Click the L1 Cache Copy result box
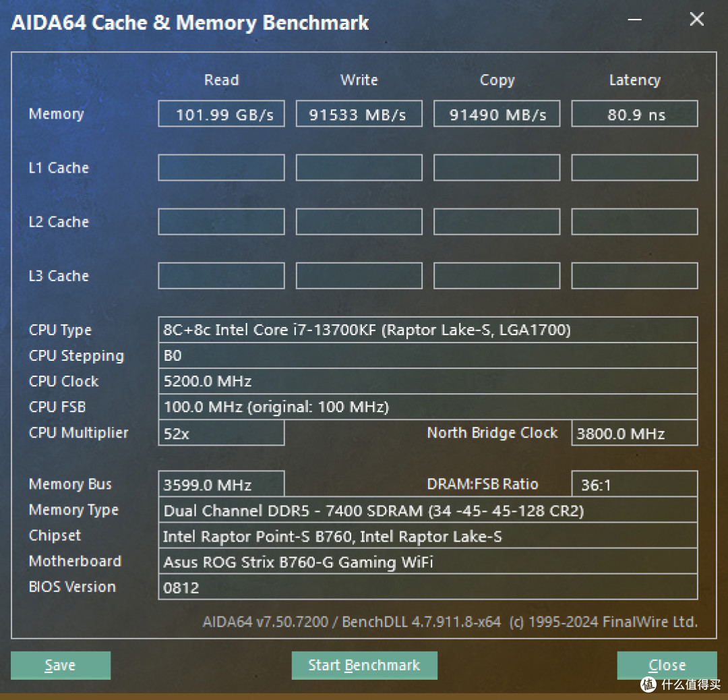Image resolution: width=728 pixels, height=700 pixels. tap(497, 168)
